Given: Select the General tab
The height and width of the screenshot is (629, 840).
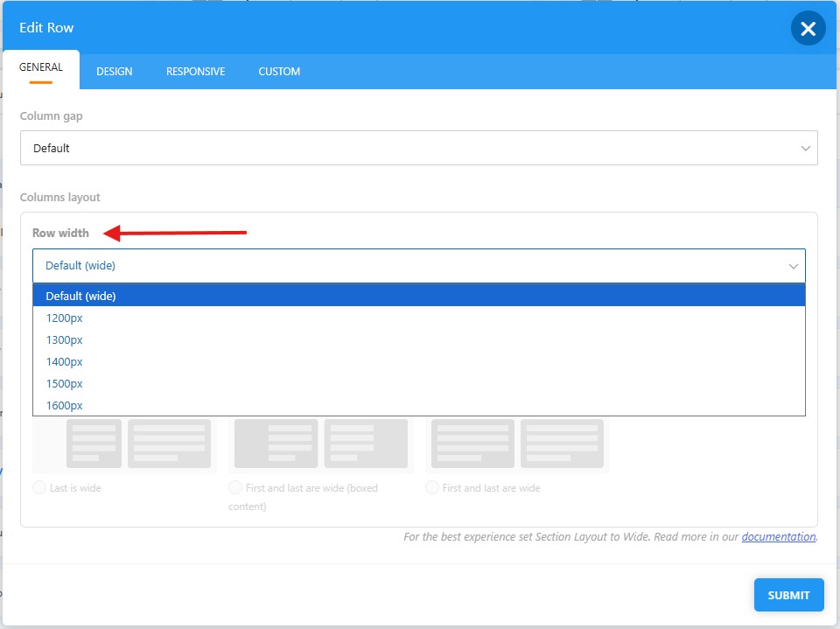Looking at the screenshot, I should 41,69.
